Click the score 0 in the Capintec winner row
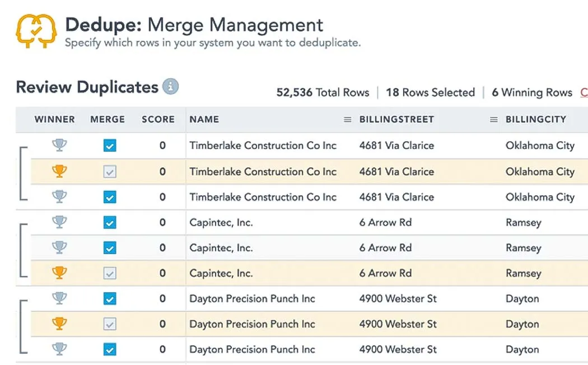The height and width of the screenshot is (365, 588). coord(162,273)
